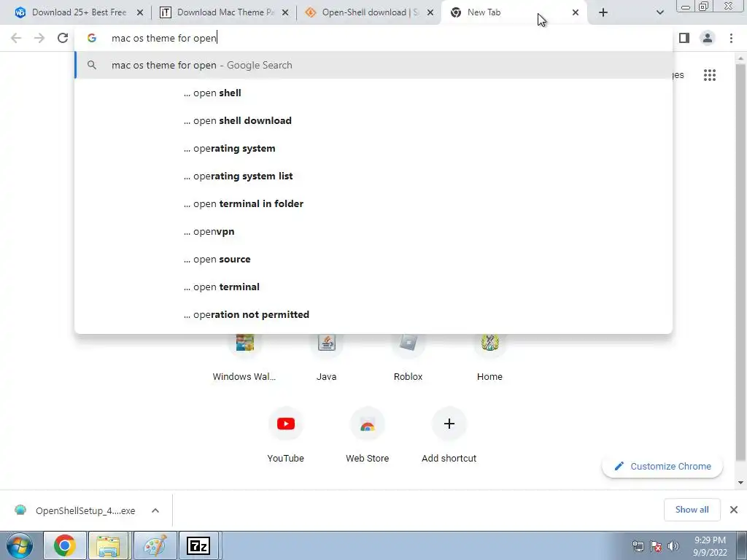Click the Google logo in the address bar
The image size is (747, 560).
[x=92, y=38]
